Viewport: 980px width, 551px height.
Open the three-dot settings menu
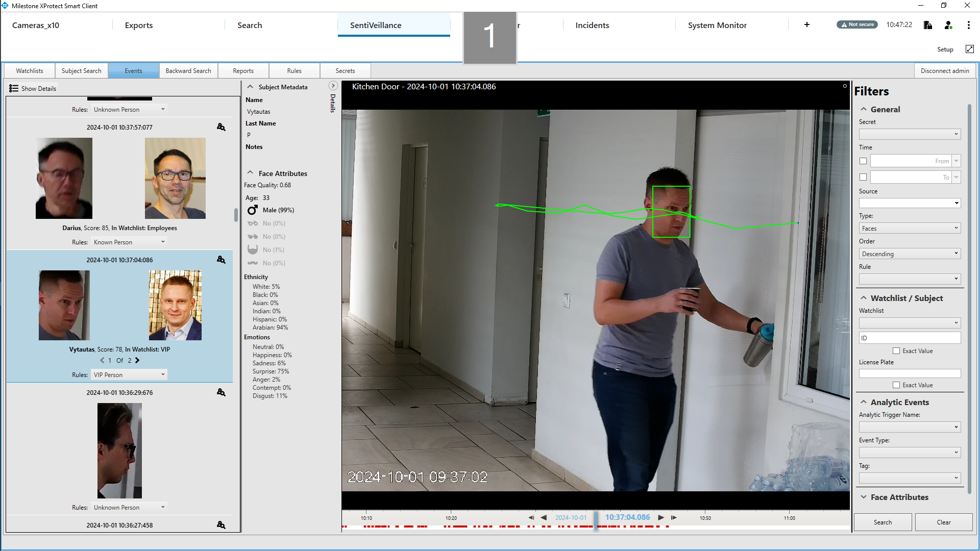click(968, 25)
